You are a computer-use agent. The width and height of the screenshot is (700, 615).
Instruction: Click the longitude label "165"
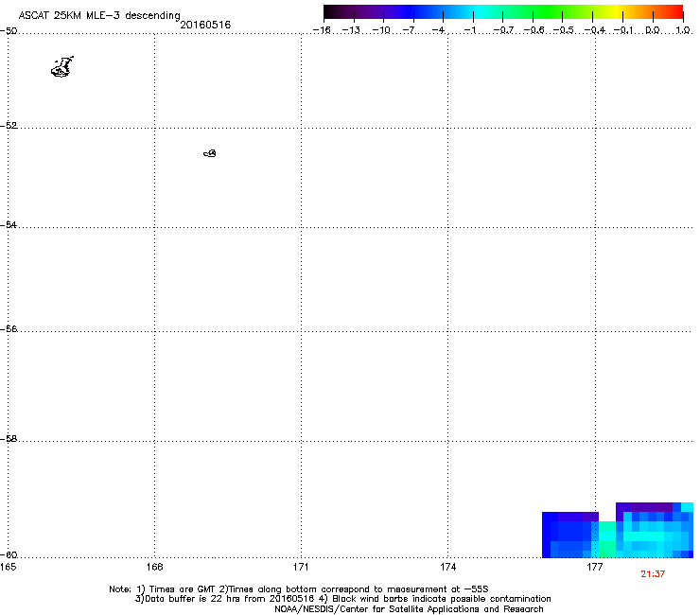pos(9,567)
